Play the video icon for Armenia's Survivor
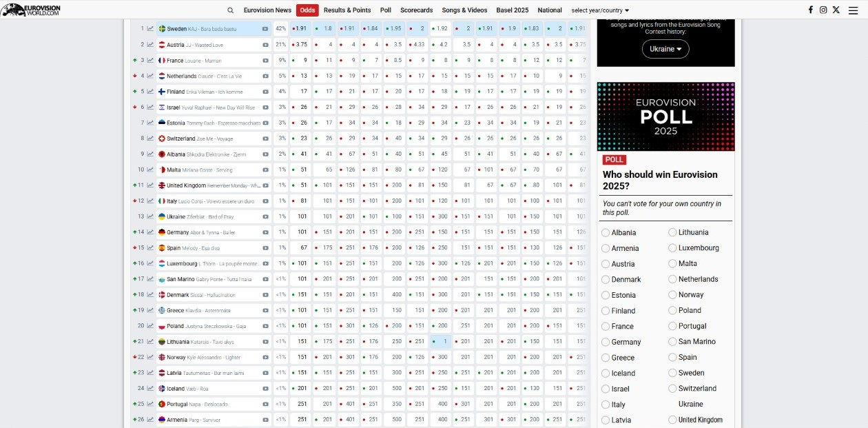 265,420
